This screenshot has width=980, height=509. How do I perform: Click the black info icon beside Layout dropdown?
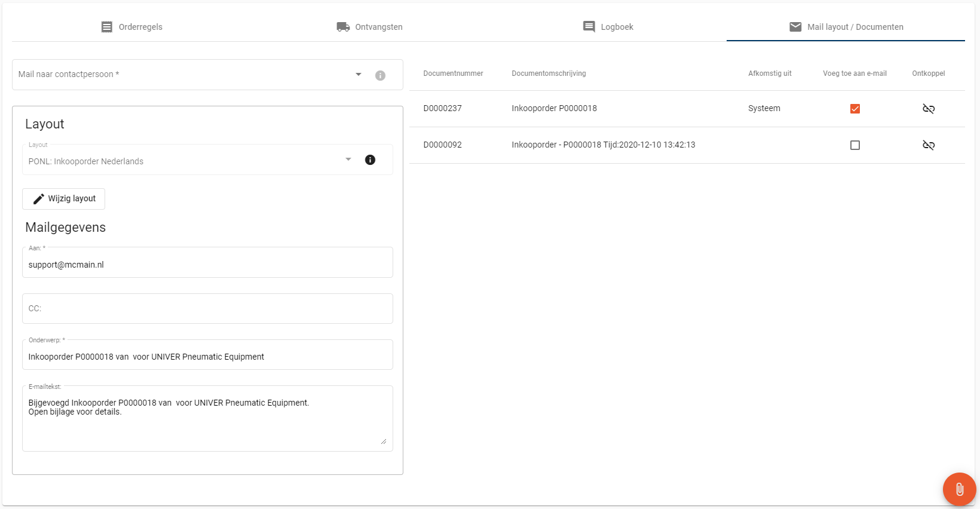pos(370,160)
